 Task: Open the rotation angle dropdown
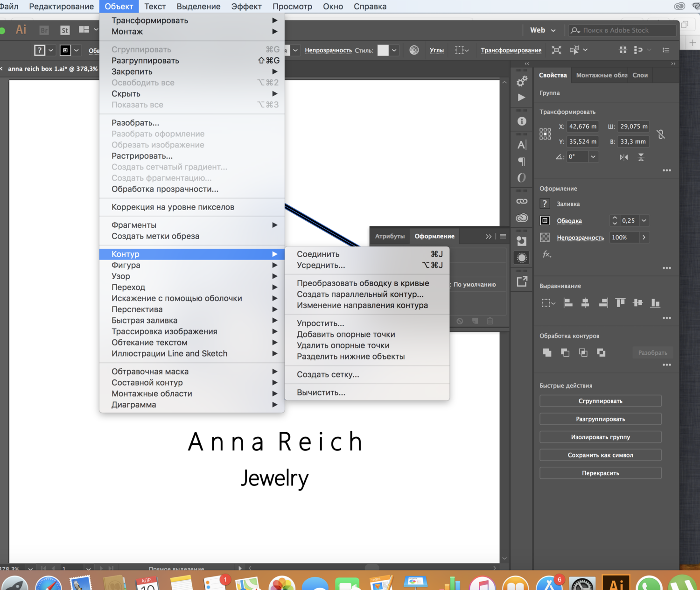click(x=593, y=157)
